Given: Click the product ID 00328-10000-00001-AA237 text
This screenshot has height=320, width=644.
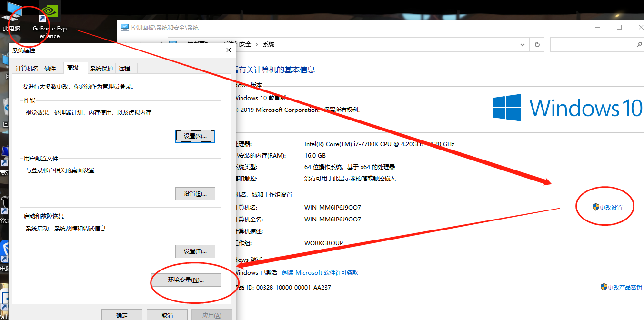Looking at the screenshot, I should (x=293, y=287).
